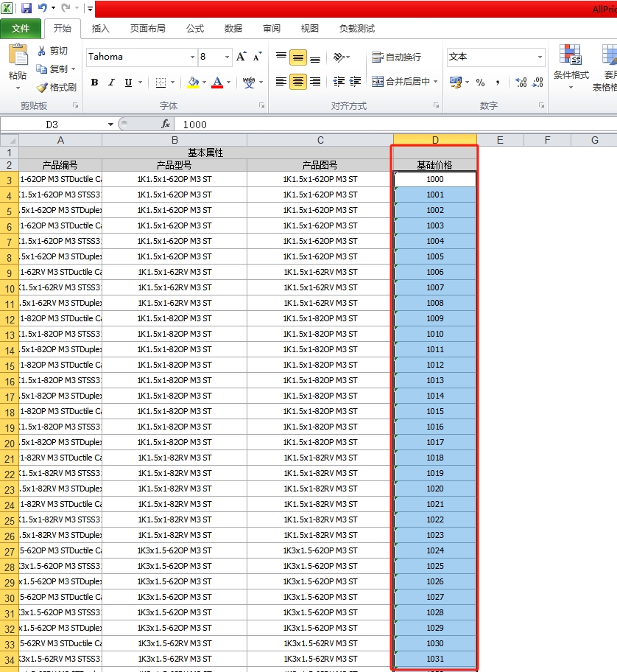
Task: Apply comma style format
Action: point(498,83)
